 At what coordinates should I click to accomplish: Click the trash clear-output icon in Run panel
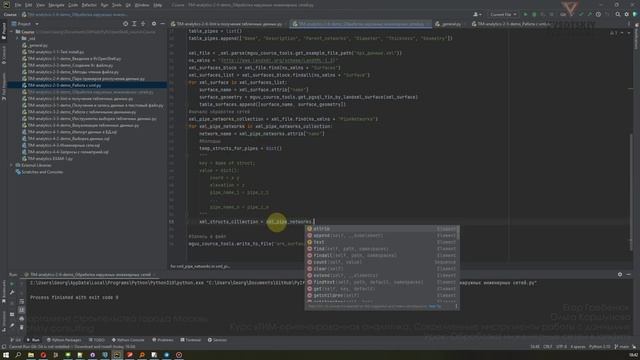tap(22, 327)
